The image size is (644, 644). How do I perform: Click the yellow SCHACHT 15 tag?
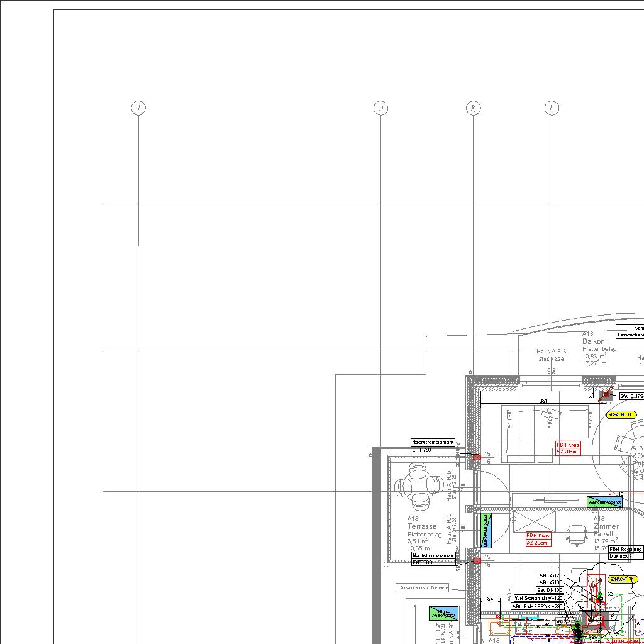pos(623,579)
